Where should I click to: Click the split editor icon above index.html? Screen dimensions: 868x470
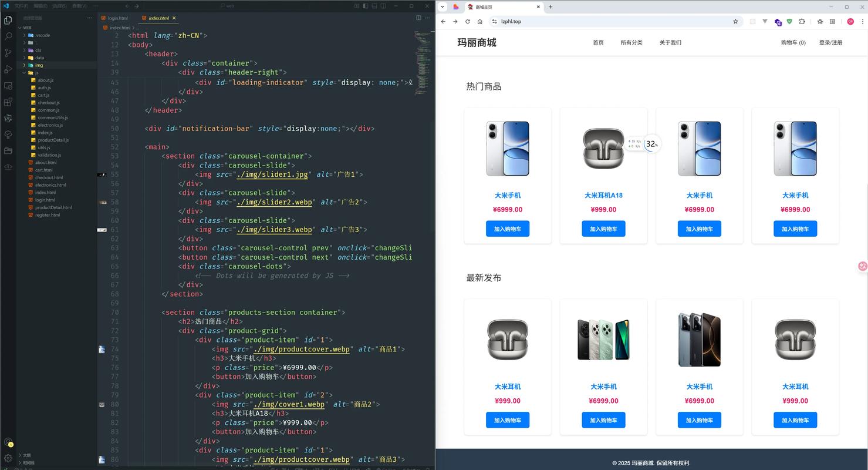coord(417,18)
